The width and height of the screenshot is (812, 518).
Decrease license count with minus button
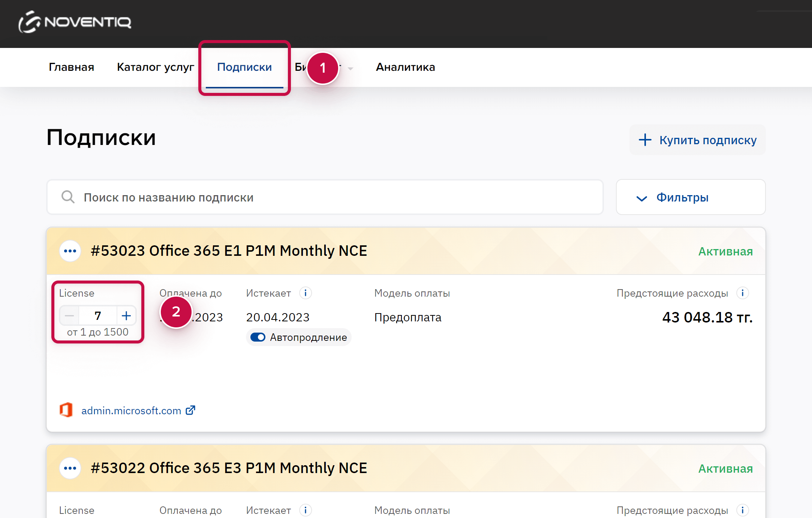coord(69,316)
